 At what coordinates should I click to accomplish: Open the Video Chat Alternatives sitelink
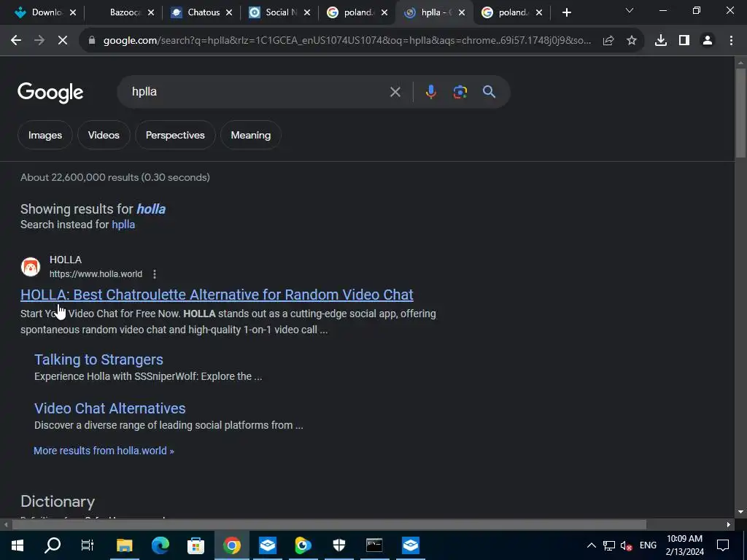click(110, 408)
